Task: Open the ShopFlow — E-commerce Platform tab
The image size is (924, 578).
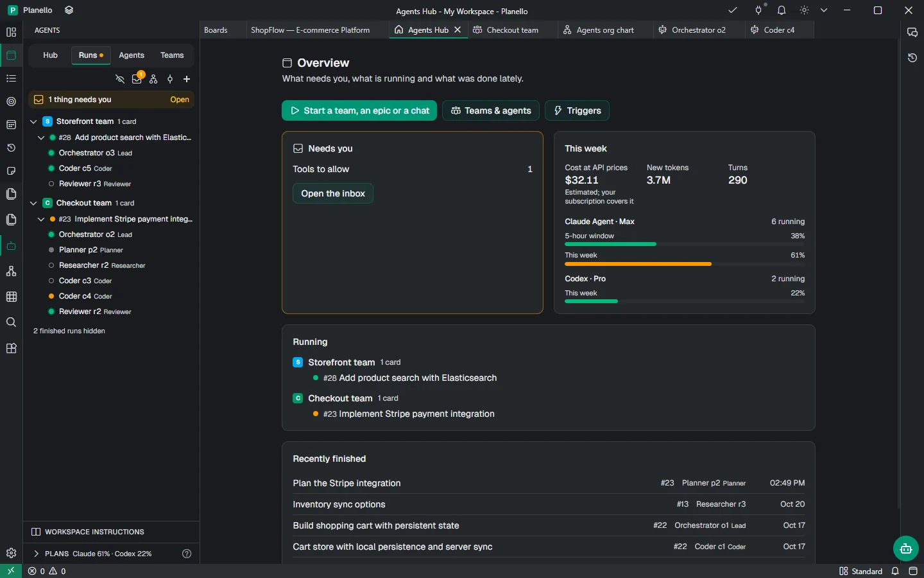Action: coord(310,30)
